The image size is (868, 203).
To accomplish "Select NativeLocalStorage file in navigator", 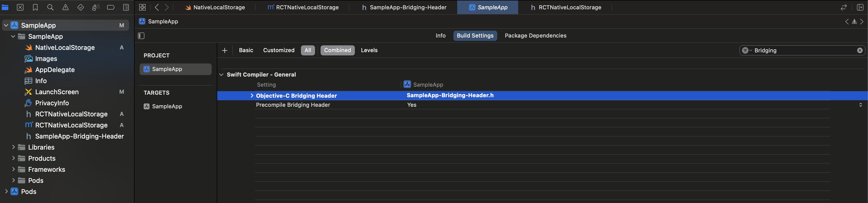I will [65, 47].
